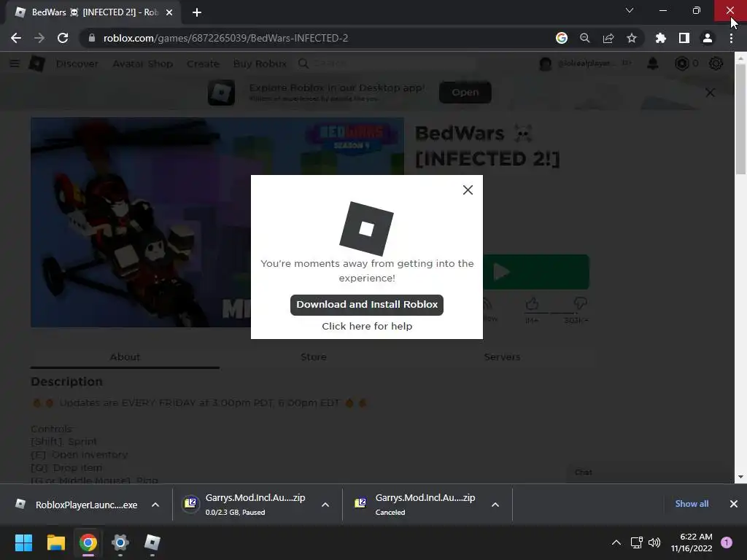Bookmark this tab with the star icon

[x=632, y=38]
